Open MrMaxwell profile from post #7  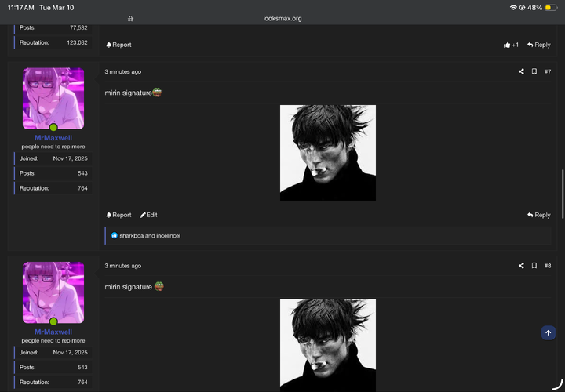click(x=53, y=138)
